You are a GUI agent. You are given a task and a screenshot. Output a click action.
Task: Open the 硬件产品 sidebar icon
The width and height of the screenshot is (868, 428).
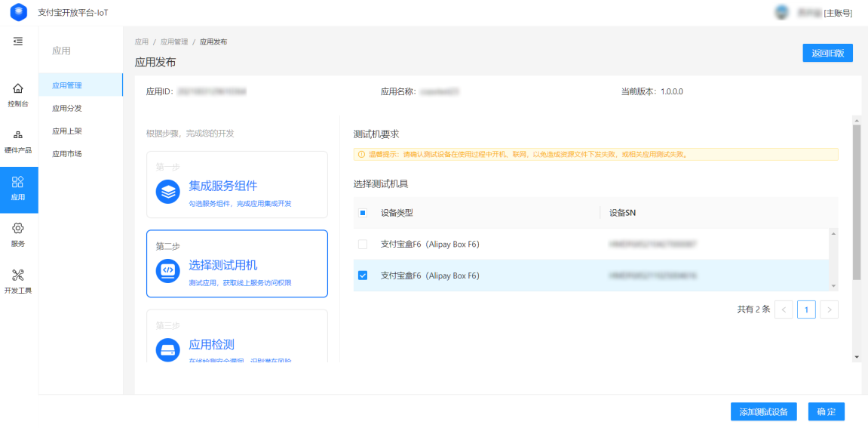click(17, 134)
